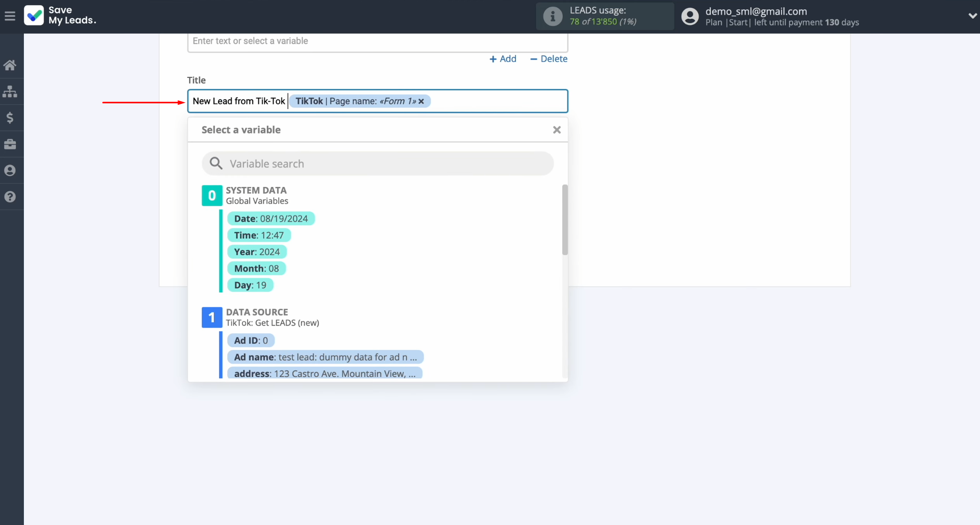Click the SYSTEM DATA section badge 0
Screen dimensions: 980x525
(212, 196)
